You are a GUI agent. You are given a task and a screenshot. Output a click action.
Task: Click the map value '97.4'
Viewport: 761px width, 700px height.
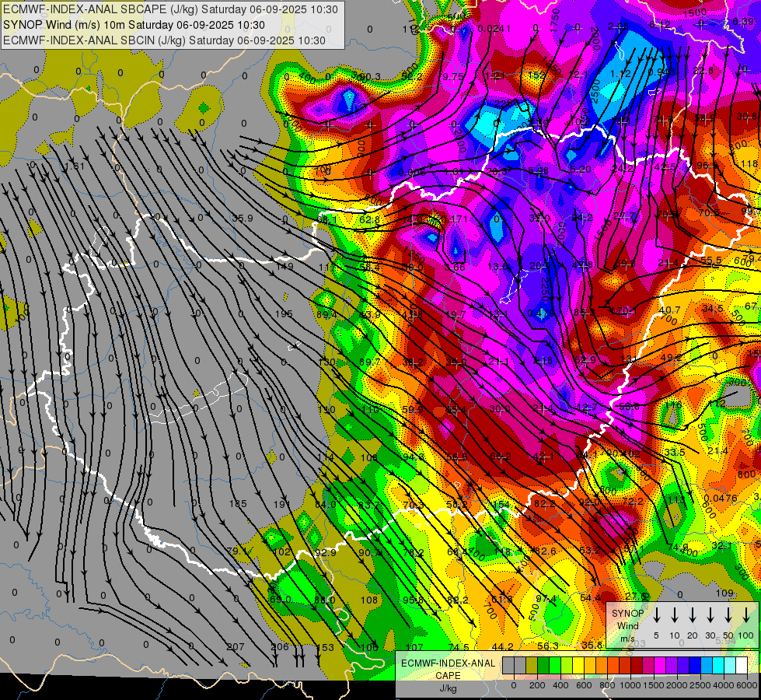(546, 599)
